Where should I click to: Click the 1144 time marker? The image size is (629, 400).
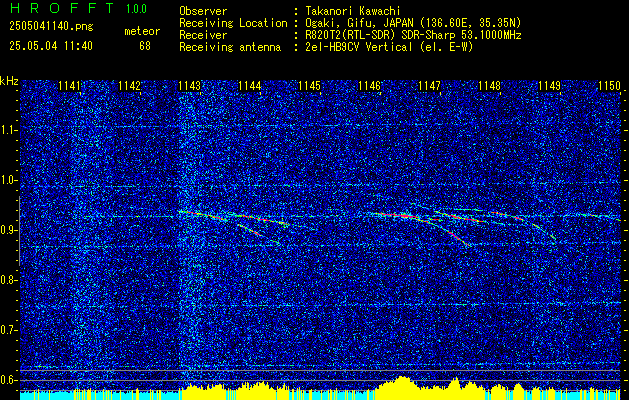(x=250, y=86)
